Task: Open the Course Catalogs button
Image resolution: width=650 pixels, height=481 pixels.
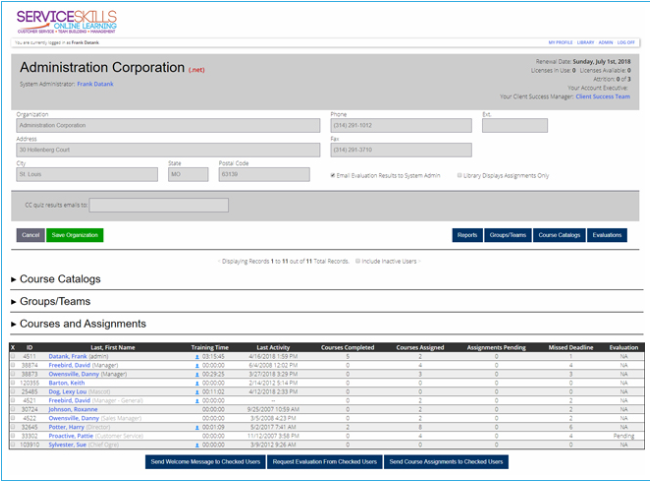Action: (559, 235)
